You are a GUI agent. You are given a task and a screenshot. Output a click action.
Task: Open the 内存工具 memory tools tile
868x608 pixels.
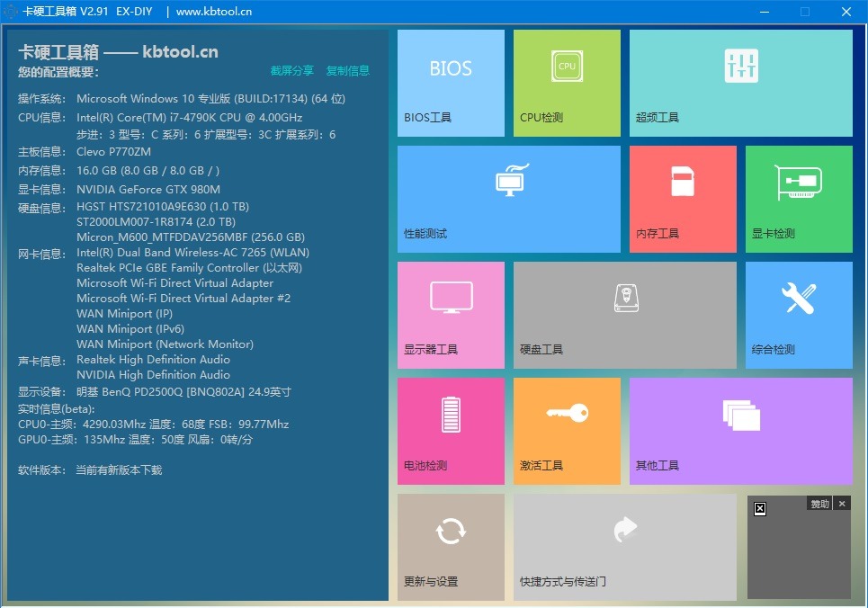(683, 198)
